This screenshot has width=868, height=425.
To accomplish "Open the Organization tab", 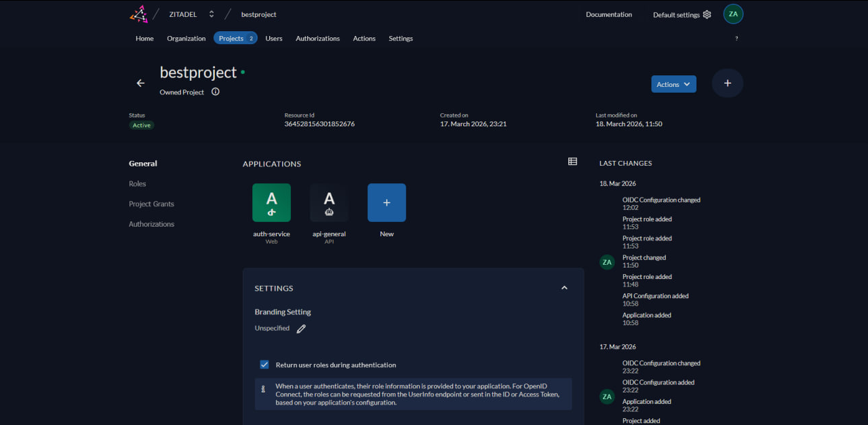I will [x=186, y=39].
